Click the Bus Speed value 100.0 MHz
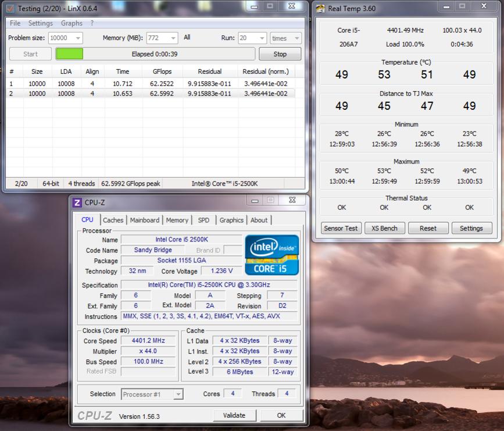 (148, 362)
